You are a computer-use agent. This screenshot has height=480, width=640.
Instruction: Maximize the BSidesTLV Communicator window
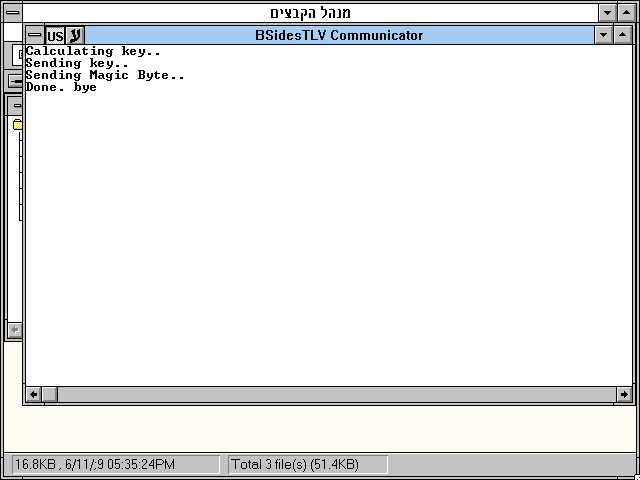[623, 35]
